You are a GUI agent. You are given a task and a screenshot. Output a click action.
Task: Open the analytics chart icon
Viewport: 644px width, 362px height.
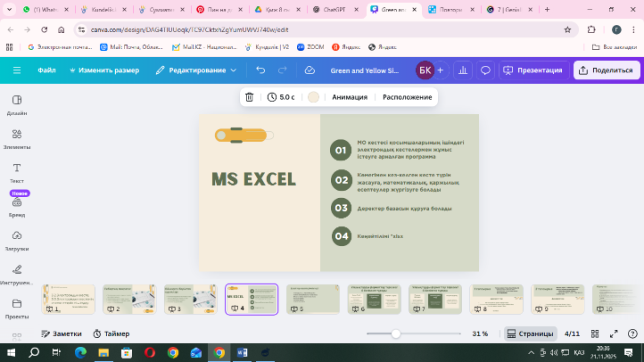click(463, 70)
